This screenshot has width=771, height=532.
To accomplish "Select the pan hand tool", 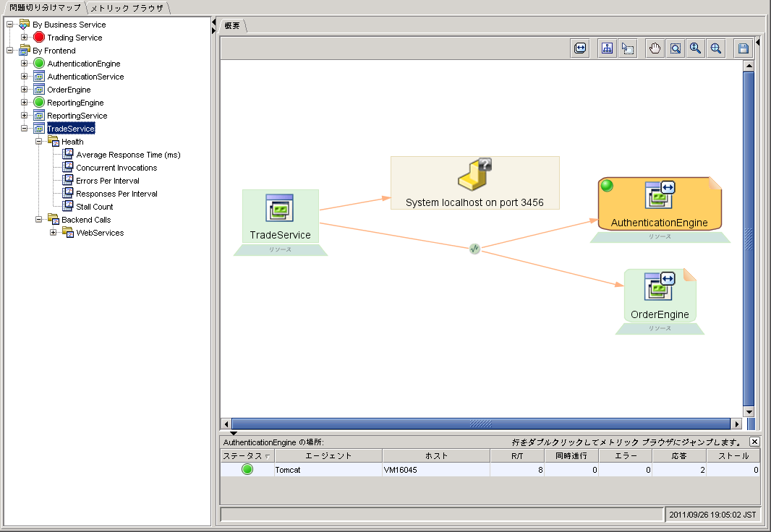I will 655,48.
